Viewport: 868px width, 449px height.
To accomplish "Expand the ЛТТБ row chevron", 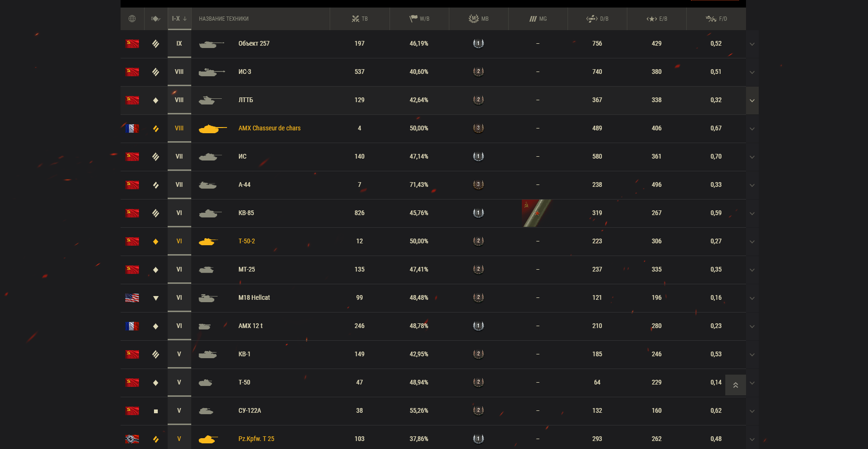I will [x=752, y=100].
